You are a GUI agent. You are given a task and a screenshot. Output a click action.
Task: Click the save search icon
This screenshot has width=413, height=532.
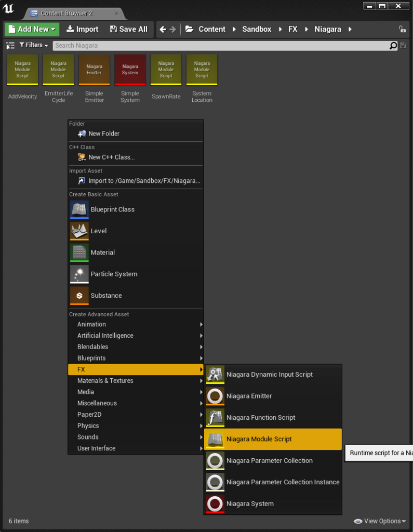(403, 46)
